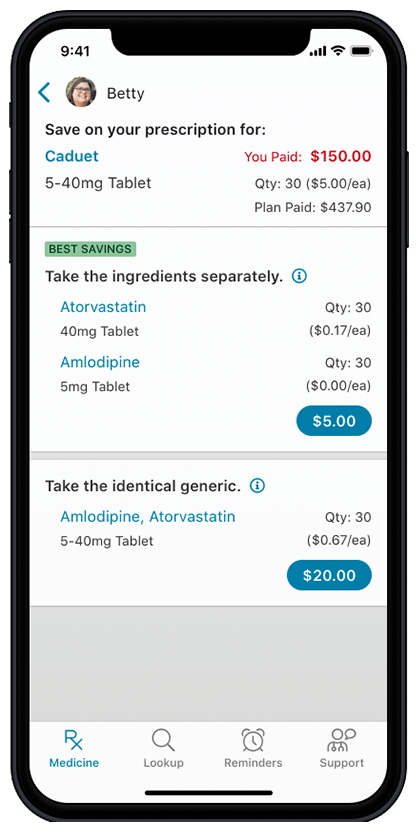The height and width of the screenshot is (836, 420).
Task: Tap the $5.00 price button
Action: click(334, 421)
